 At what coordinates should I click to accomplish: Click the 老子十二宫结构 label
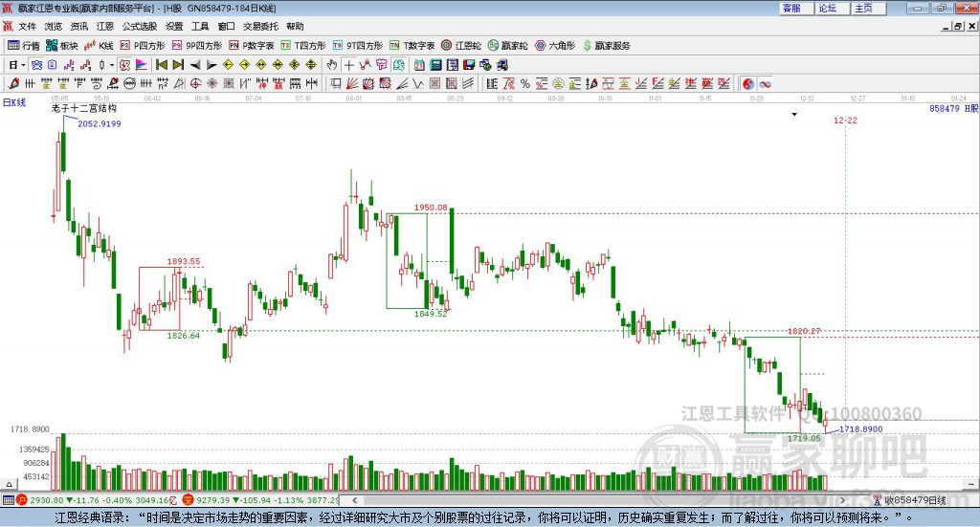[84, 108]
